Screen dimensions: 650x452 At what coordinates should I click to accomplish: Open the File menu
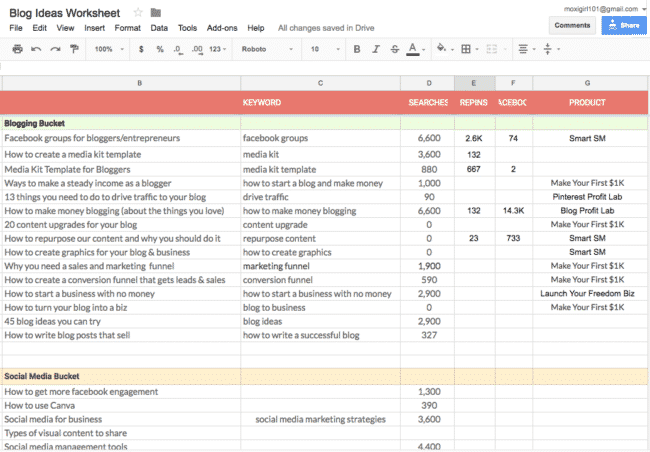pos(16,28)
